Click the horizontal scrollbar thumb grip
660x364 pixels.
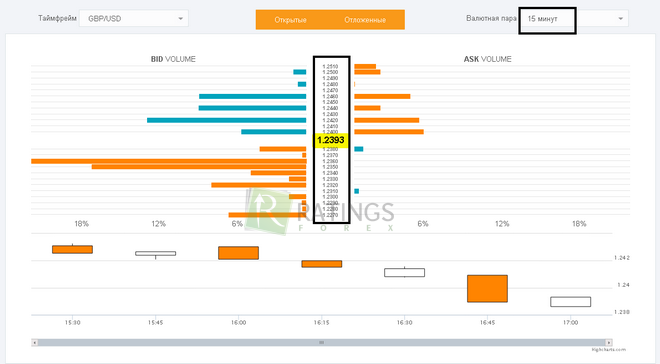click(x=322, y=343)
